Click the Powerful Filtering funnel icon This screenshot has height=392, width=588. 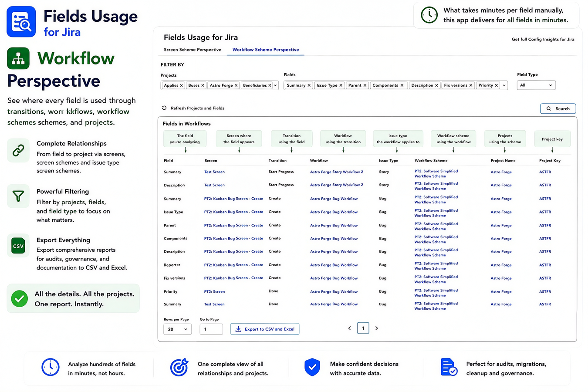[x=18, y=196]
